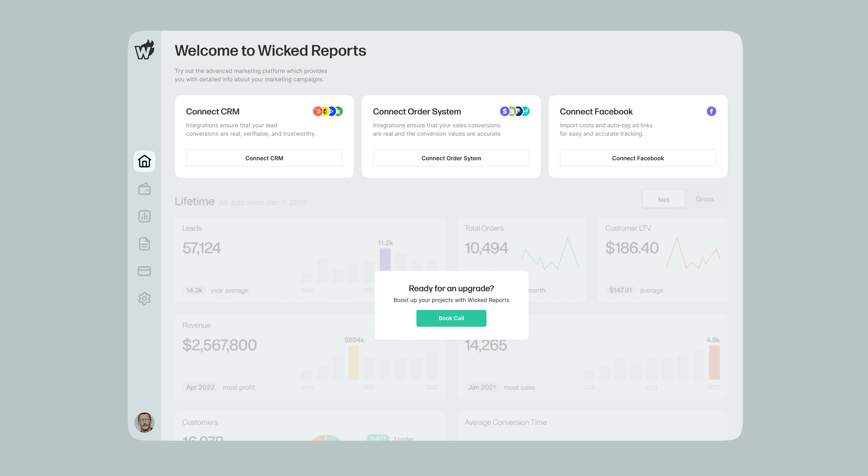Click the green Shopify bag icon
The image size is (868, 476).
point(512,111)
